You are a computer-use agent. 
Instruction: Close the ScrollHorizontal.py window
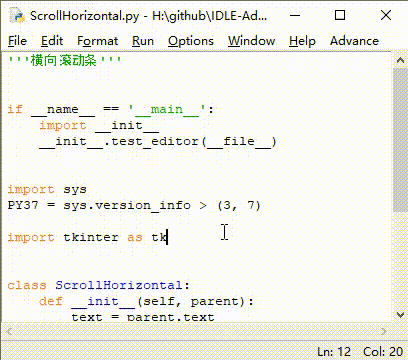(386, 15)
